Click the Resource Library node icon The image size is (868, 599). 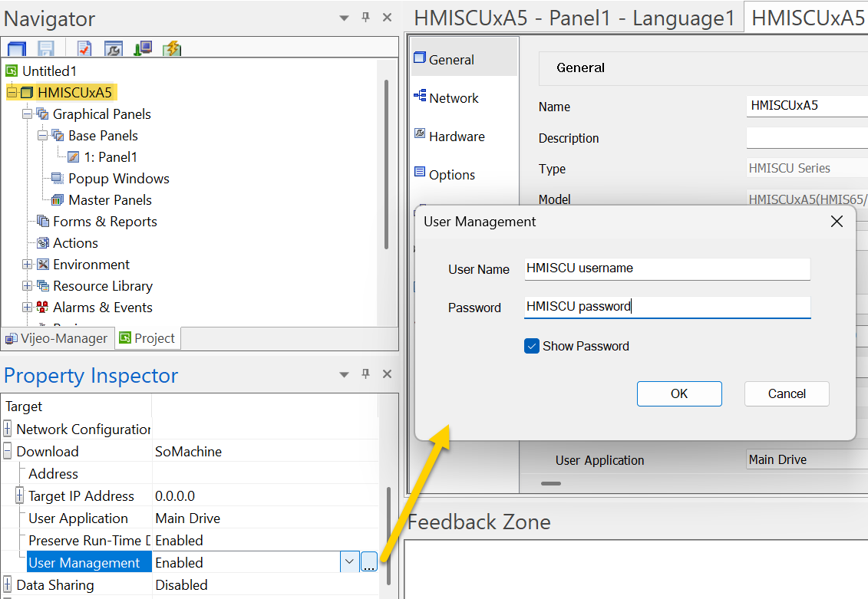[x=43, y=286]
